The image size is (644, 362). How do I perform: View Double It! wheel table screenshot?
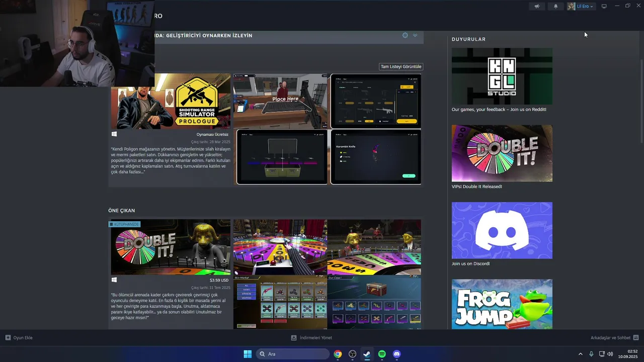[x=280, y=247]
